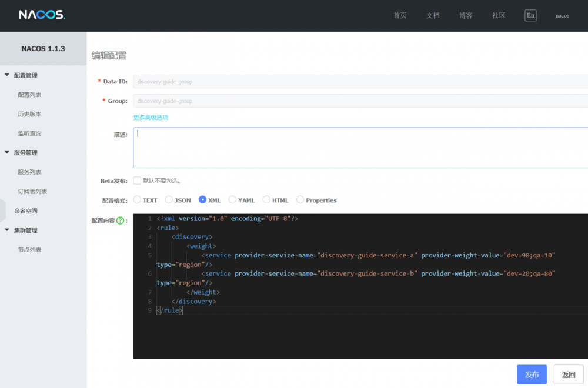
Task: Select the TEXT format radio button
Action: pos(137,200)
